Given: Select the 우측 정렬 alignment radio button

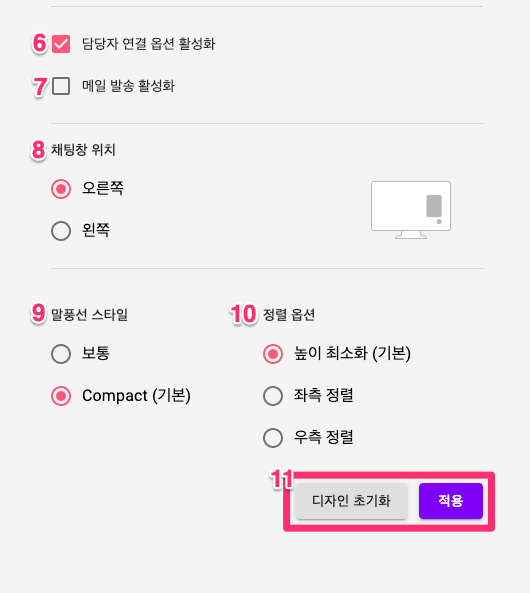Looking at the screenshot, I should pos(273,438).
